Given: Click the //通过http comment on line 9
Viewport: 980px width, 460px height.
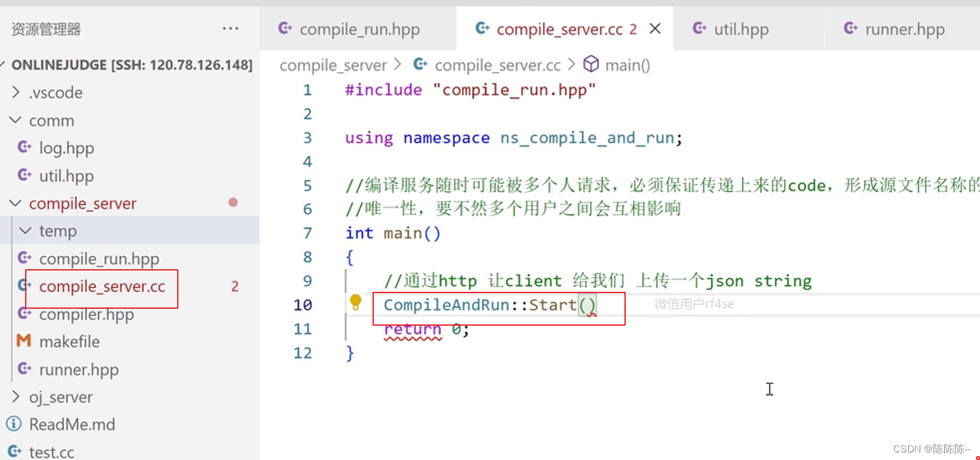Looking at the screenshot, I should 598,281.
